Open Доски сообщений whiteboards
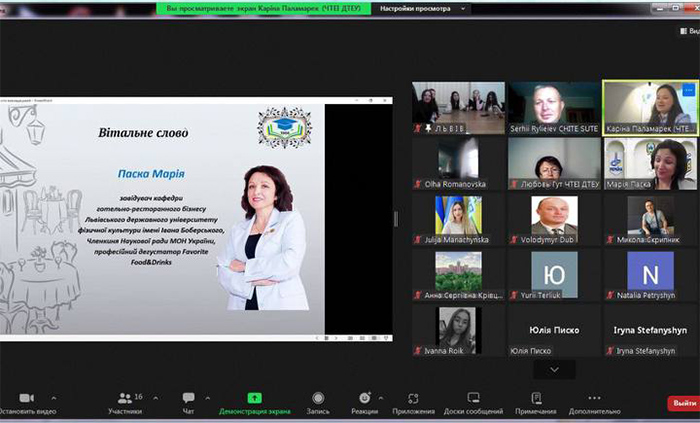The height and width of the screenshot is (423, 700). click(473, 402)
